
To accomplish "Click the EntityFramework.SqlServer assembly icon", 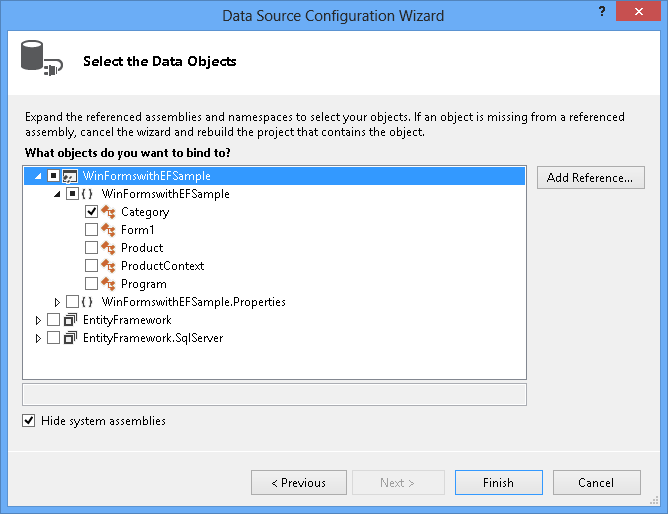I will tap(70, 338).
